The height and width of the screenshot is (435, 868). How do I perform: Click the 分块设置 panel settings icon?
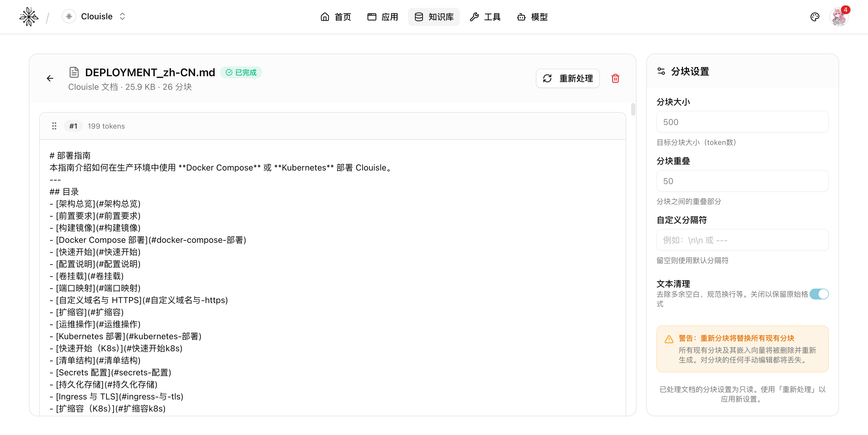(661, 71)
